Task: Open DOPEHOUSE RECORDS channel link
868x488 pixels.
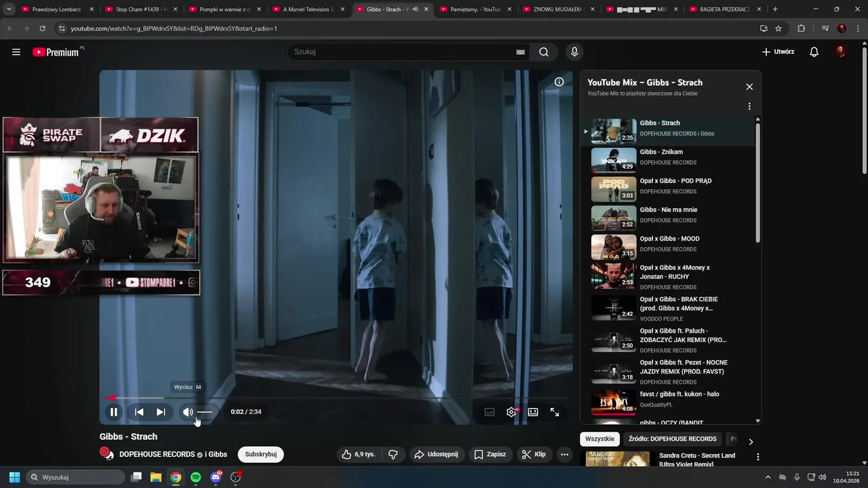Action: (157, 454)
